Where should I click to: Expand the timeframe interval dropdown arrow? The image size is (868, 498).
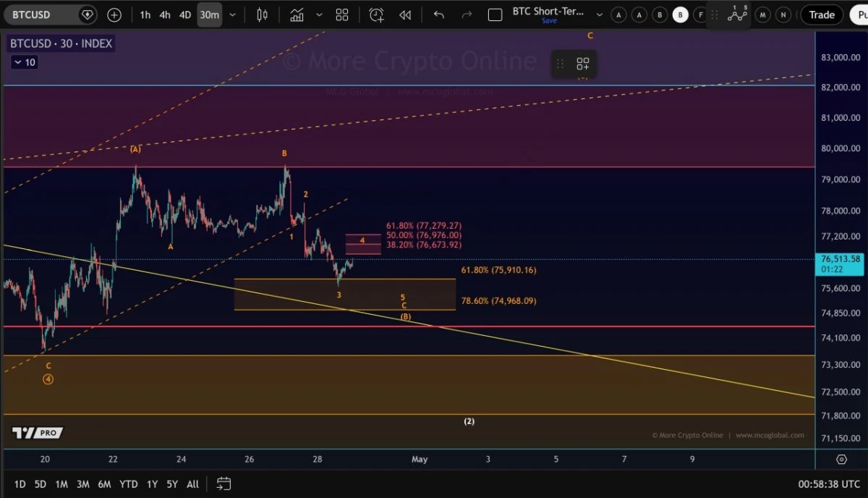coord(232,14)
